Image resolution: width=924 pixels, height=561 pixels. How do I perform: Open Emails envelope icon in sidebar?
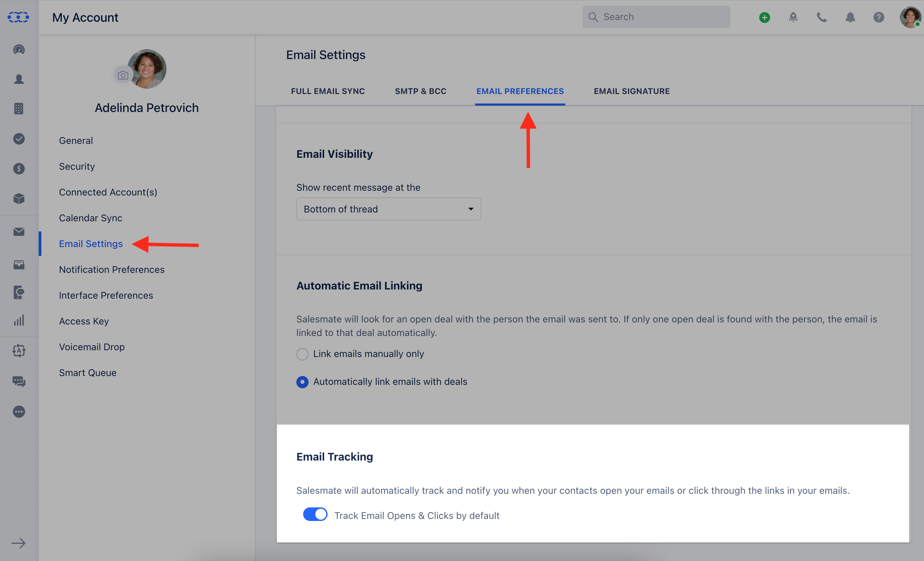coord(19,232)
